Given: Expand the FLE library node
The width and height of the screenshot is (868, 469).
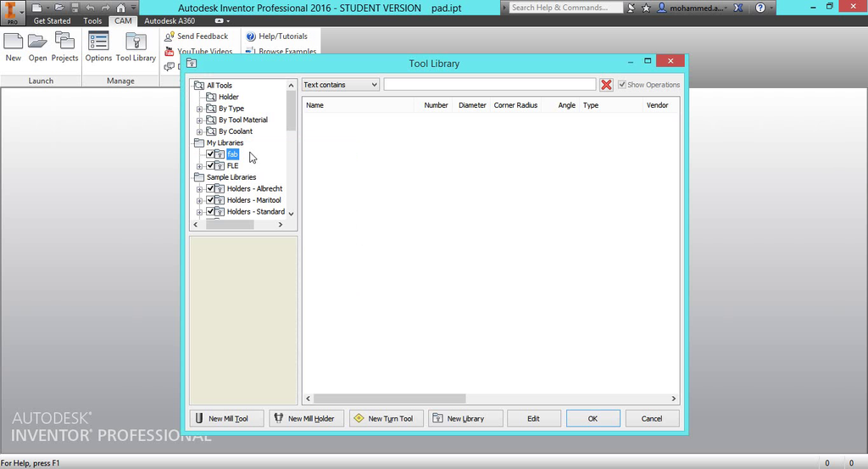Looking at the screenshot, I should coord(199,166).
